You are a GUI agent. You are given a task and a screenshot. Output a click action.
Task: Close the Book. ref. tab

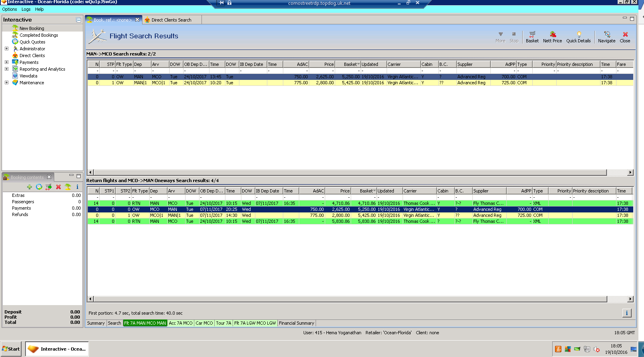[x=137, y=20]
